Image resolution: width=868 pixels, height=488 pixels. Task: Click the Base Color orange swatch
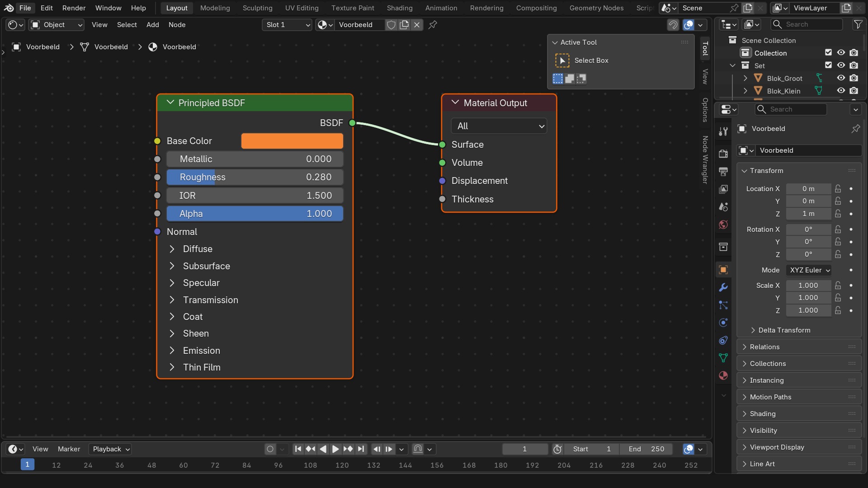tap(292, 141)
